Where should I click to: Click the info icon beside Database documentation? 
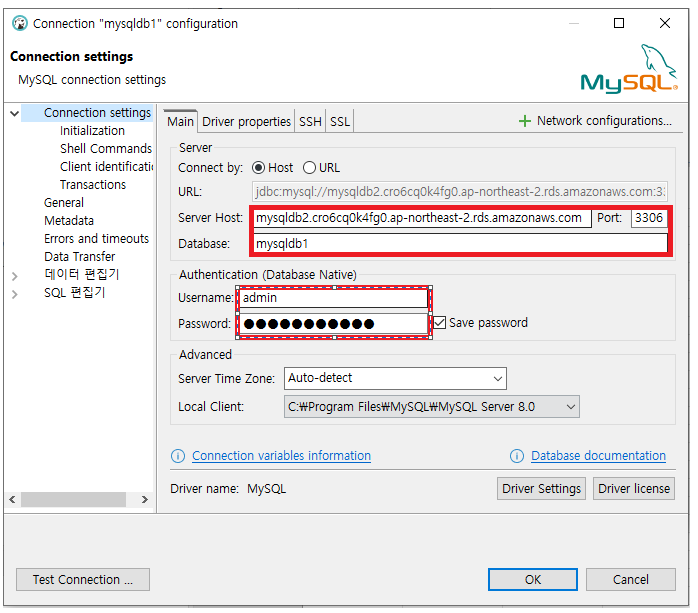[x=517, y=456]
